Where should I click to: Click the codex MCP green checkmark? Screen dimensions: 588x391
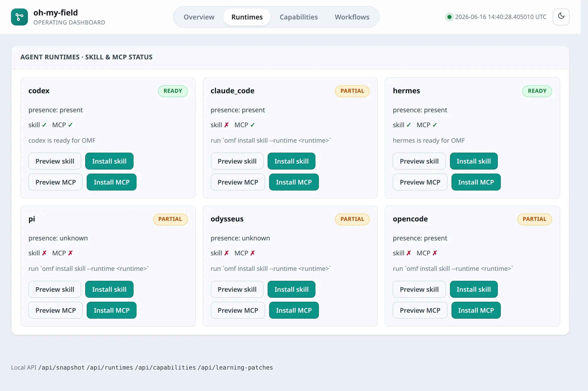[x=71, y=125]
